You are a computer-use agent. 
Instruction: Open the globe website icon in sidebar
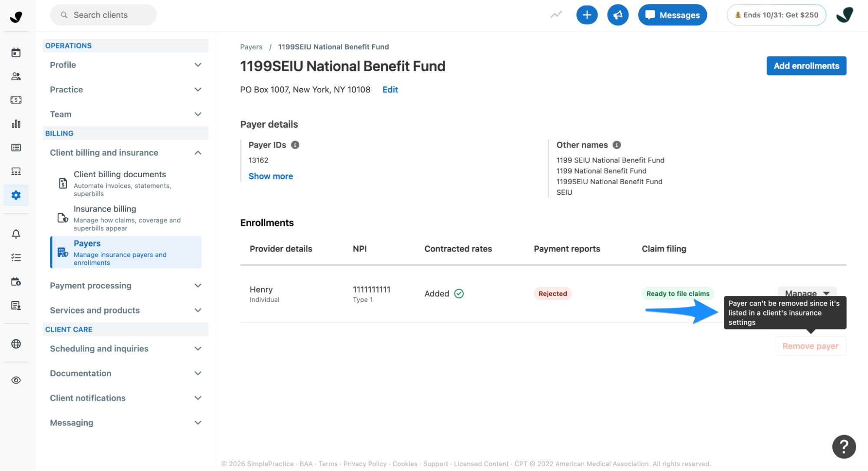(x=16, y=344)
